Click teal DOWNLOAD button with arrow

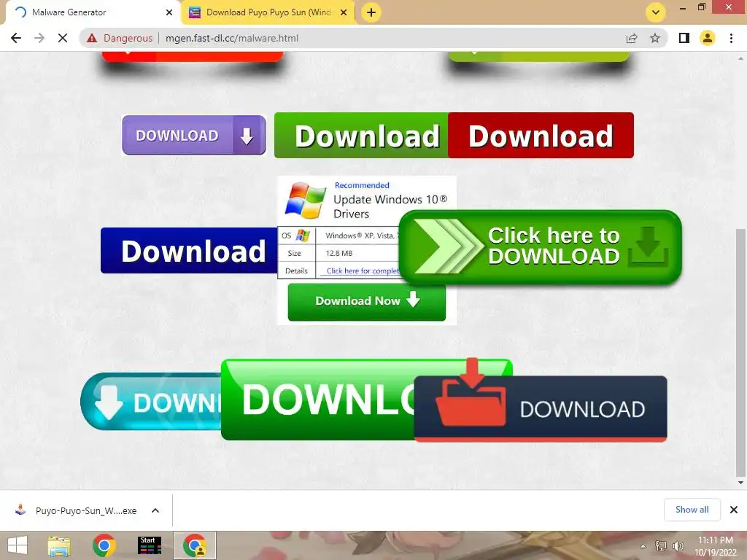(151, 402)
